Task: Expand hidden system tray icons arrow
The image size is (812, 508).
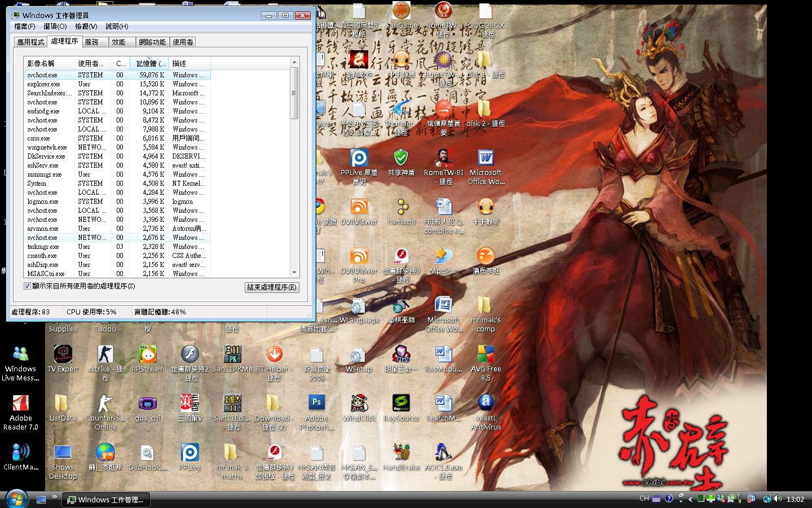Action: point(690,499)
